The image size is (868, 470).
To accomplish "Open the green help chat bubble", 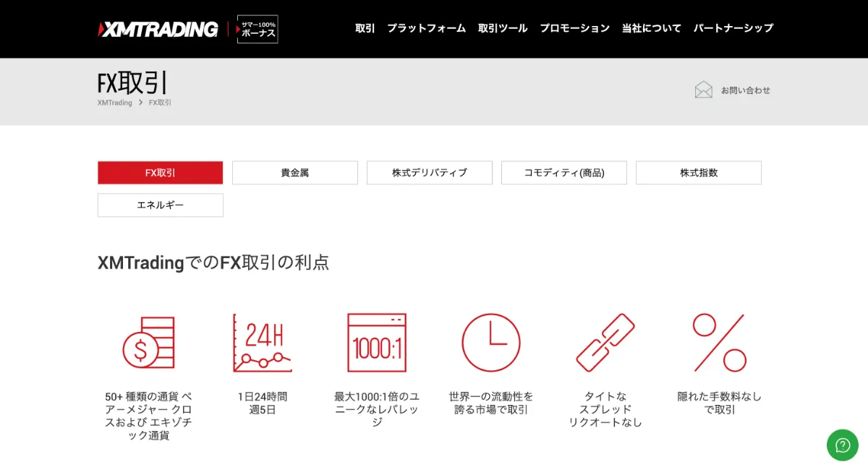I will click(841, 445).
